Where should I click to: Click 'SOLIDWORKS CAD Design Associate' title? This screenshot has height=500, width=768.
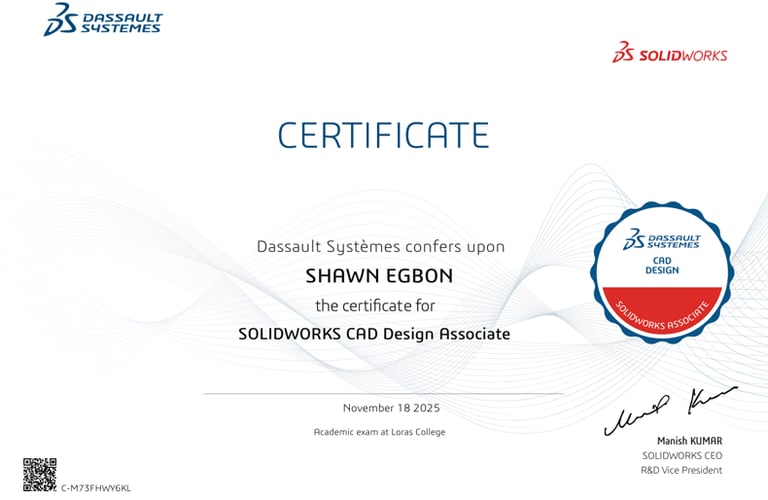(x=374, y=334)
